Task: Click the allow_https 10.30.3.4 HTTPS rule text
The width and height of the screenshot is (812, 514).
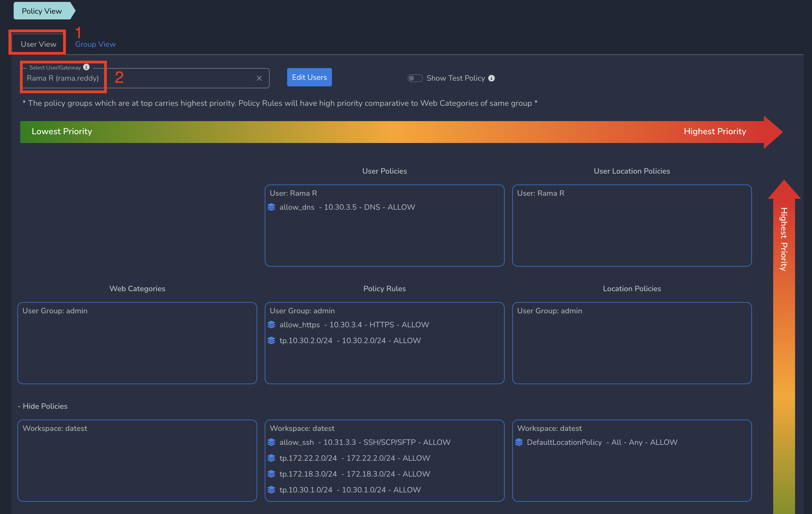Action: pyautogui.click(x=354, y=324)
